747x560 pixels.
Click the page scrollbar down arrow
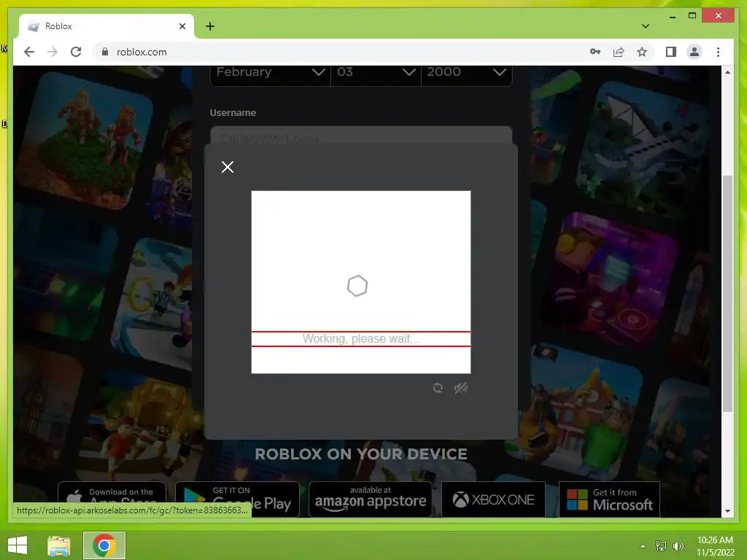(727, 511)
